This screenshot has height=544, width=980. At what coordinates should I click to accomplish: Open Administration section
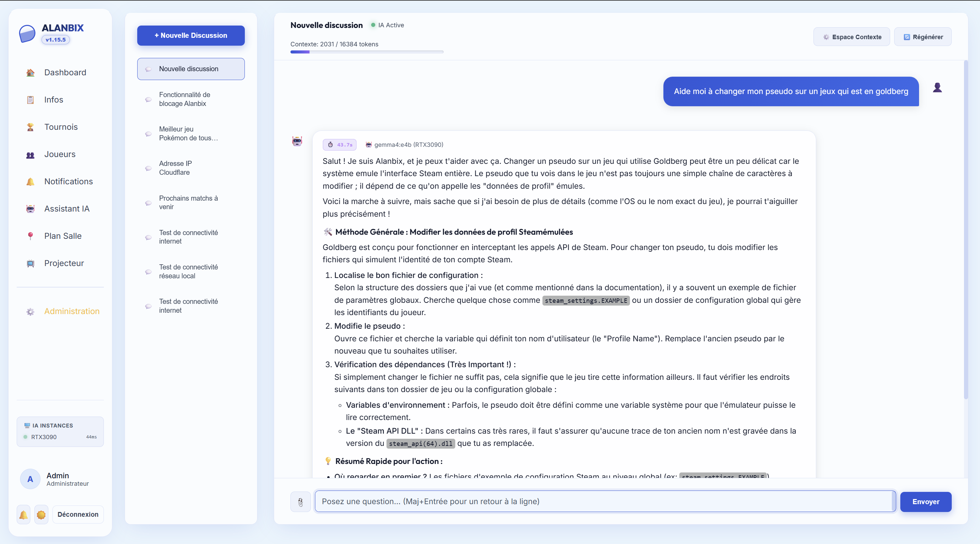[x=60, y=312]
